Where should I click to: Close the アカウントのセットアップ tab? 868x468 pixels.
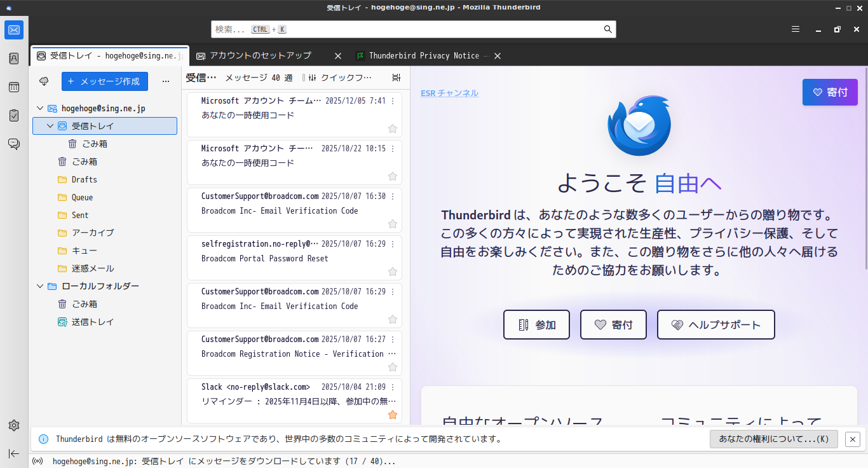tap(338, 56)
